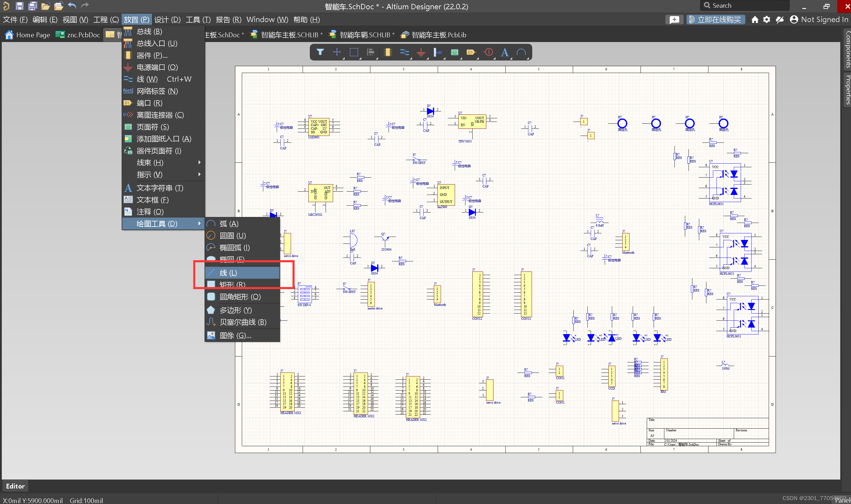Image resolution: width=851 pixels, height=504 pixels.
Task: Select the dashed rectangle selection tool
Action: (354, 52)
